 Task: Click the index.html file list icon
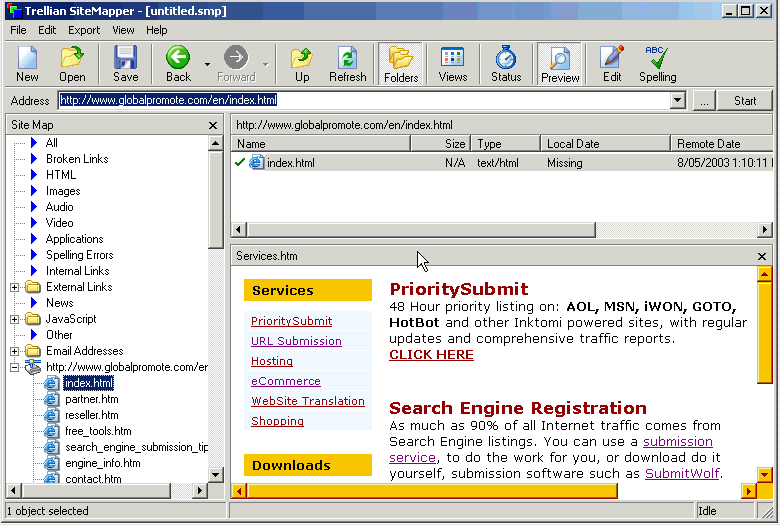[256, 162]
